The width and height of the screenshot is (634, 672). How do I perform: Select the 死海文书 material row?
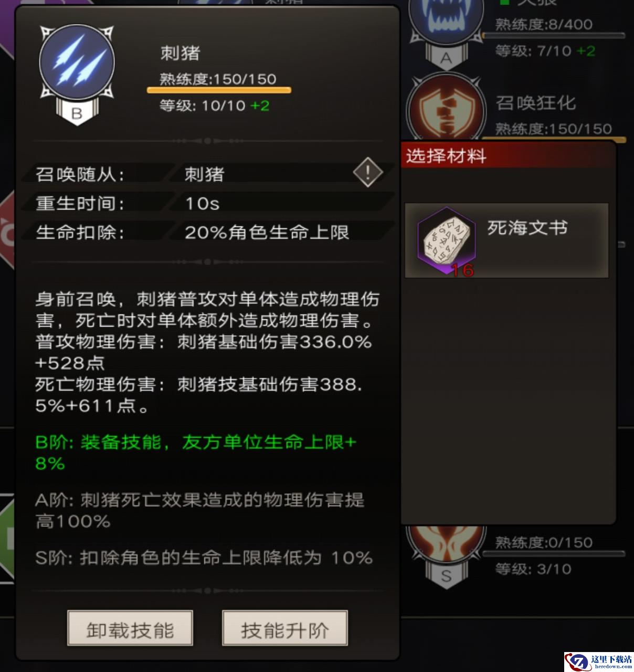506,240
